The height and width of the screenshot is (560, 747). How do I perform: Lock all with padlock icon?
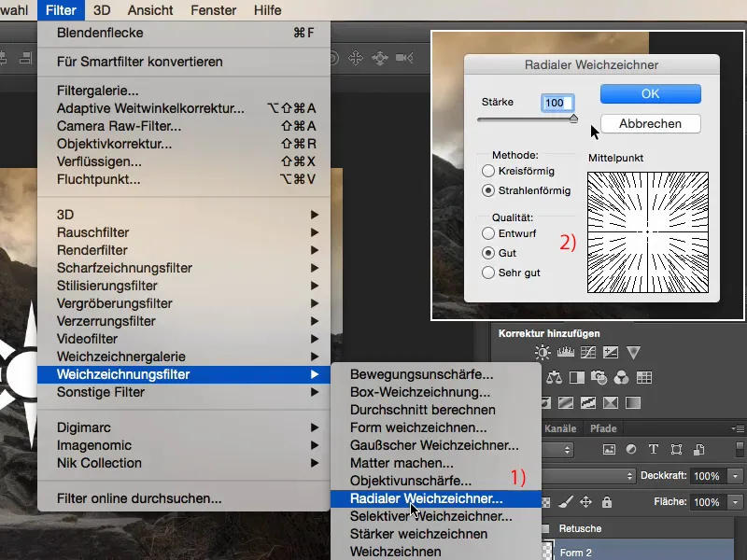608,502
